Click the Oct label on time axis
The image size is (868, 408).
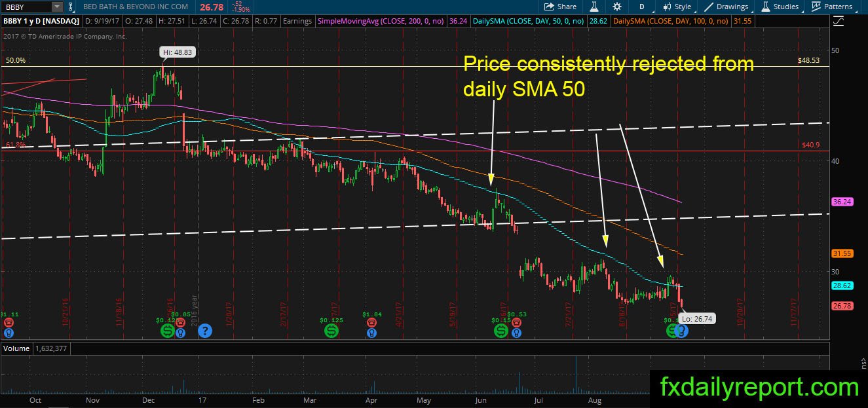click(35, 399)
